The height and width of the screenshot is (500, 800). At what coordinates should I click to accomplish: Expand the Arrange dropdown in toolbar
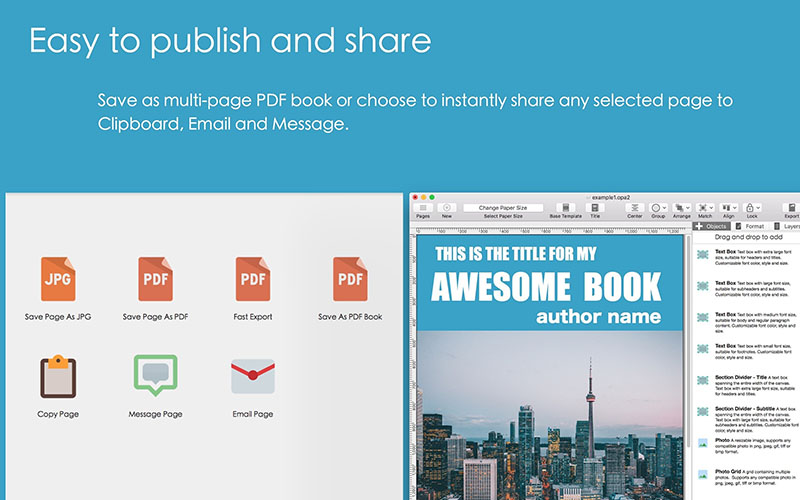tap(682, 208)
